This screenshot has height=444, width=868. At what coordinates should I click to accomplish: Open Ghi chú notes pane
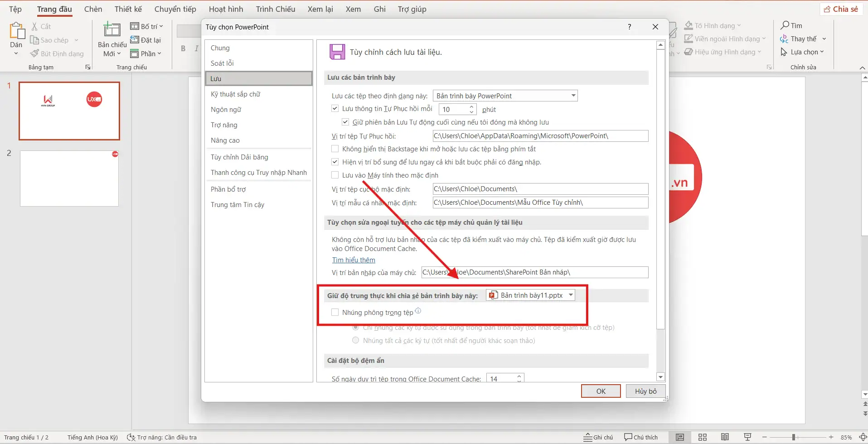(598, 437)
